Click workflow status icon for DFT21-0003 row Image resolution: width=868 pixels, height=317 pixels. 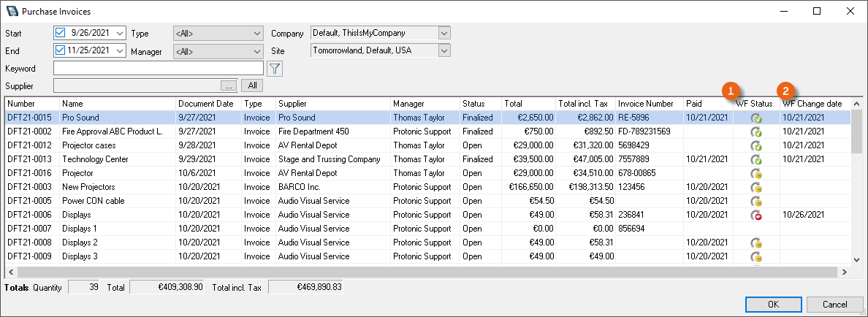pos(756,188)
